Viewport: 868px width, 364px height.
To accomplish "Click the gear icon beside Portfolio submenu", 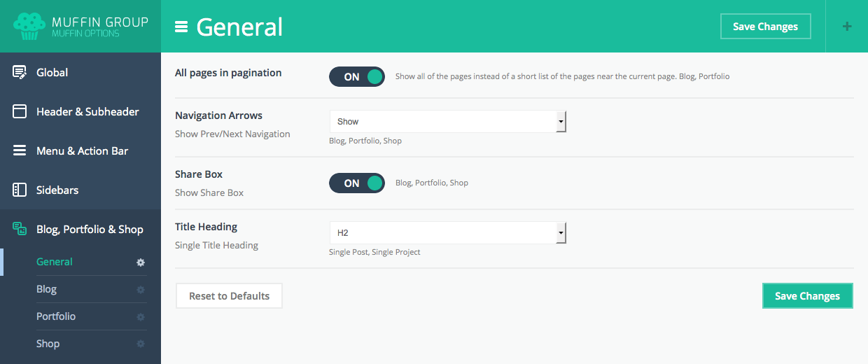I will click(141, 317).
